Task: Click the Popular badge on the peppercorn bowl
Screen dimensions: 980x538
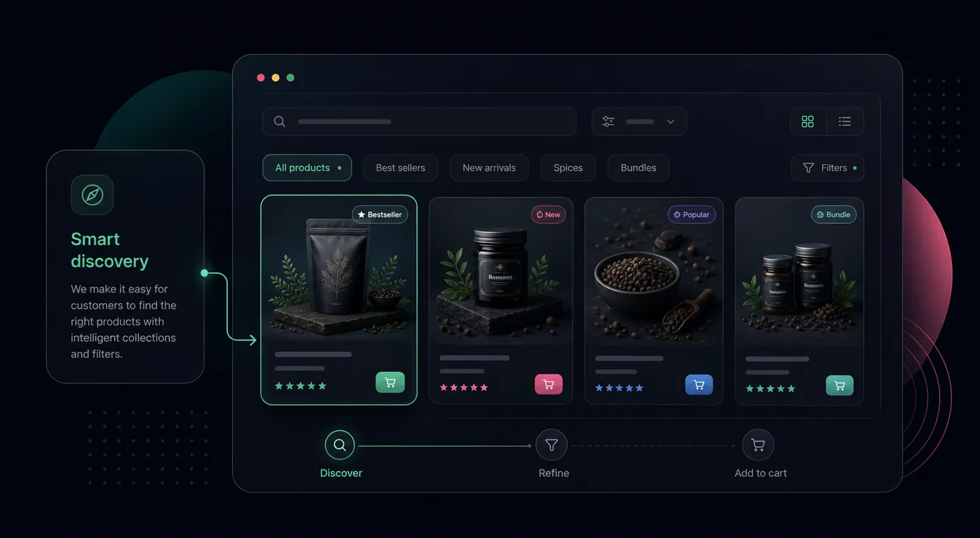Action: (692, 214)
